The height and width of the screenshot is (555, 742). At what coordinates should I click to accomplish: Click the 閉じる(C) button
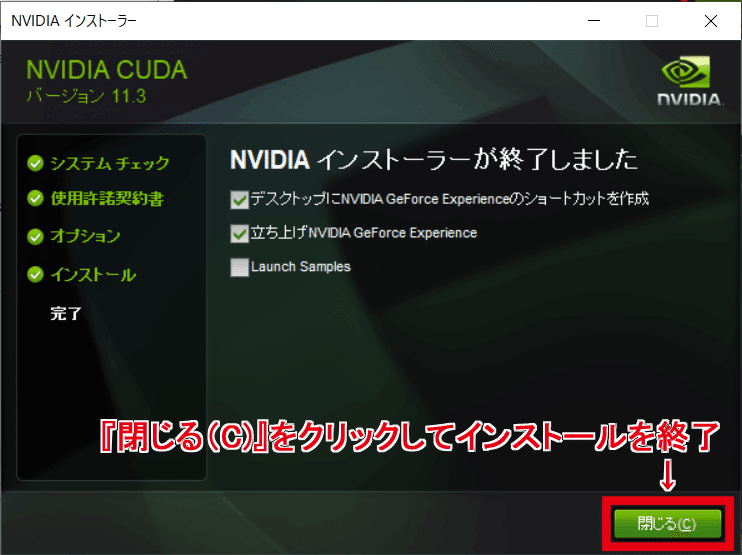[667, 523]
